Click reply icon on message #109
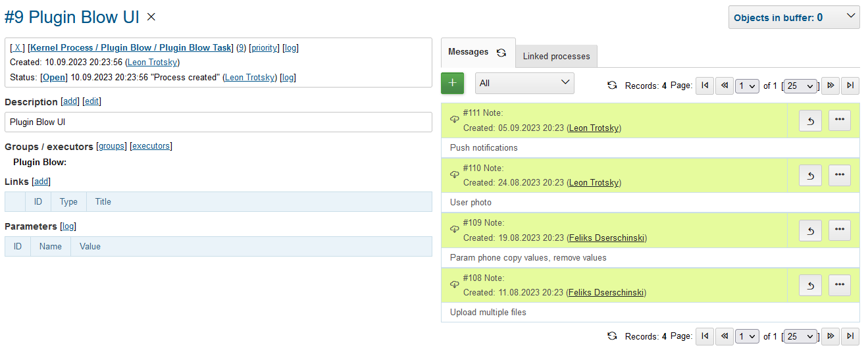The height and width of the screenshot is (356, 868). (x=810, y=230)
